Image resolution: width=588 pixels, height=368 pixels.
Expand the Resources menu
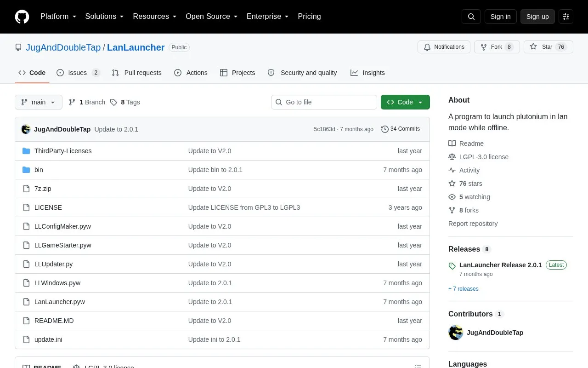tap(155, 17)
